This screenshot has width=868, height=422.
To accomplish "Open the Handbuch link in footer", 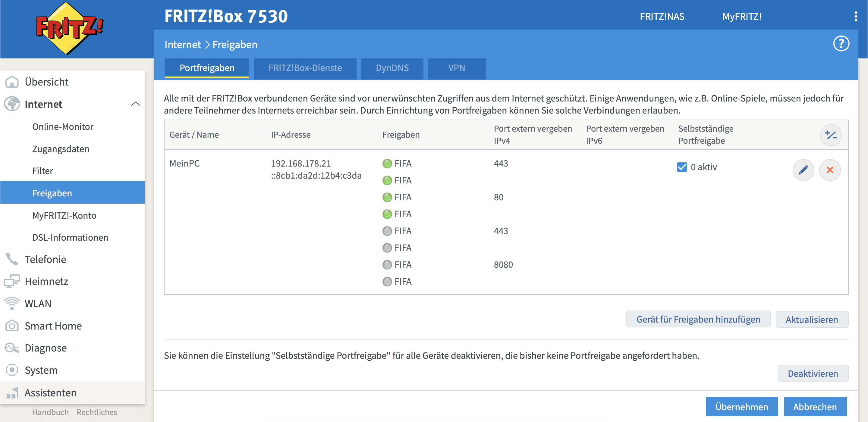I will (50, 412).
